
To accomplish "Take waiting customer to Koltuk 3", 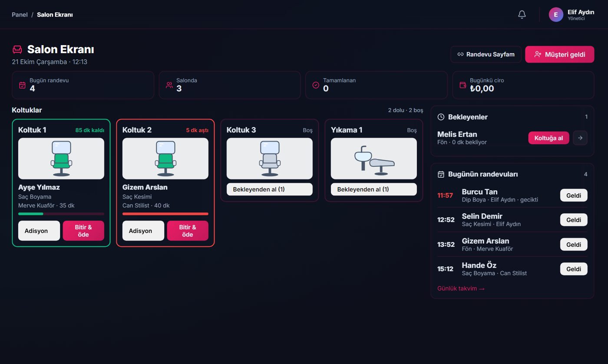I will point(270,189).
